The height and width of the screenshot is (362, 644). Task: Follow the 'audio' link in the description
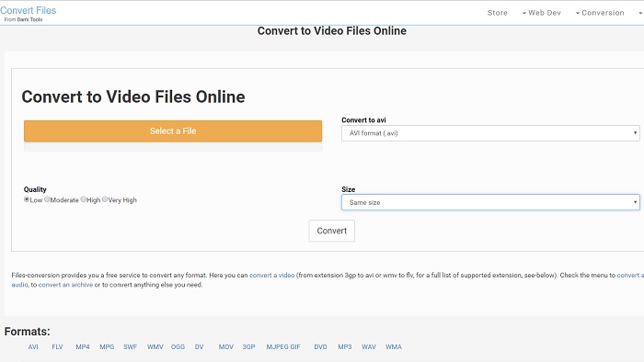(19, 285)
